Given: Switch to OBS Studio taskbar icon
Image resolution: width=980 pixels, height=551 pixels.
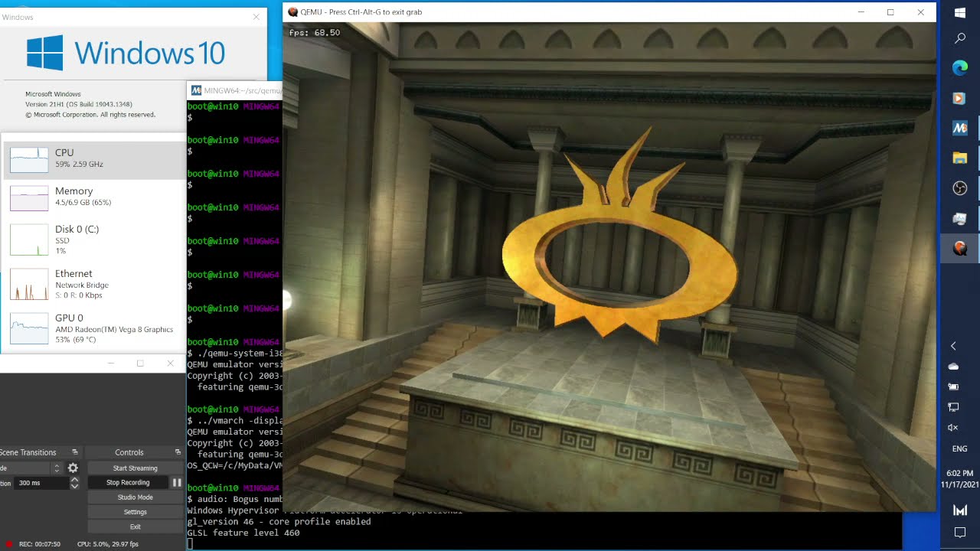Looking at the screenshot, I should tap(960, 187).
